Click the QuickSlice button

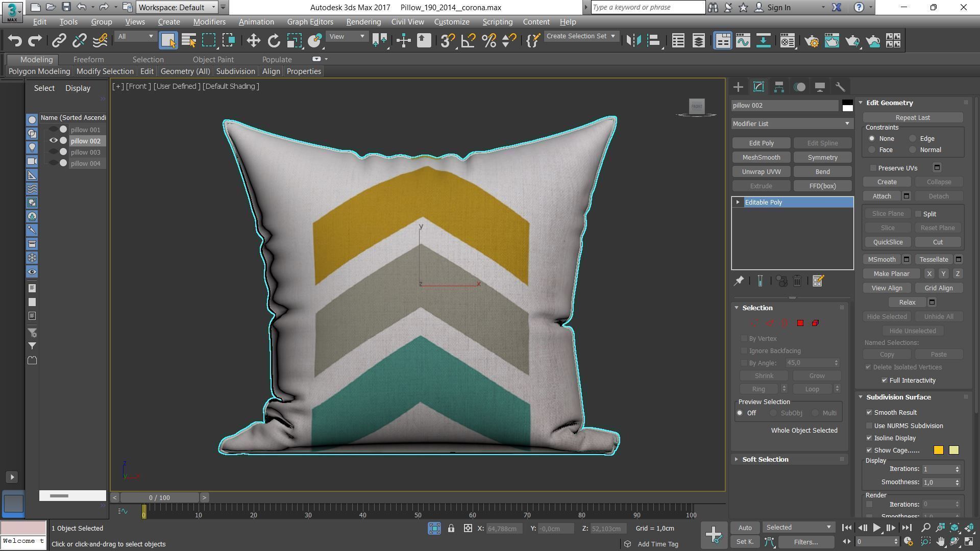tap(888, 242)
